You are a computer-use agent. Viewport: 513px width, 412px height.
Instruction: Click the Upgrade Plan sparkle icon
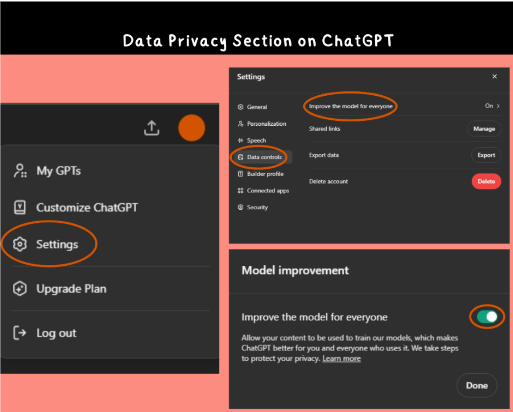pos(20,289)
